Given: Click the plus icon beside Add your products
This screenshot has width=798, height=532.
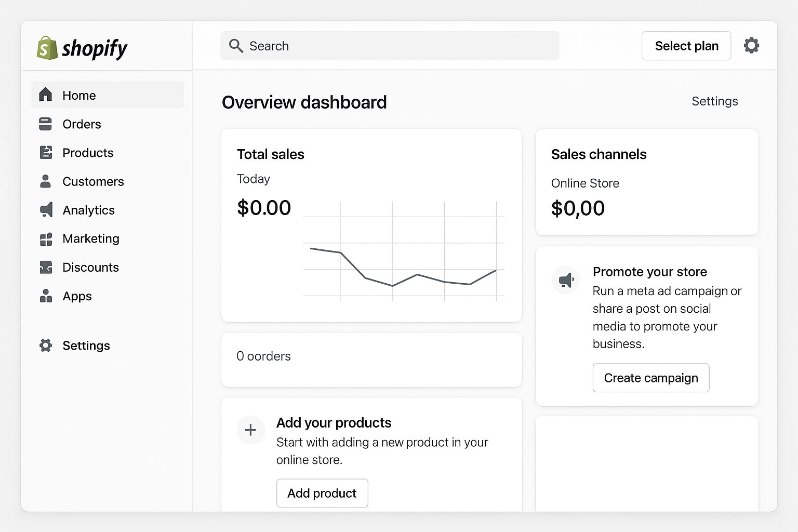Looking at the screenshot, I should pyautogui.click(x=250, y=430).
